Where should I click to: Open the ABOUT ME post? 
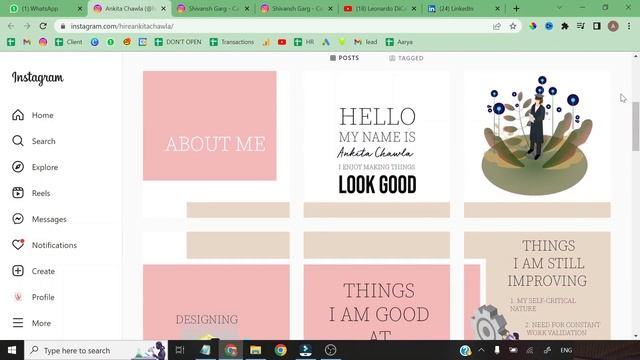click(216, 144)
